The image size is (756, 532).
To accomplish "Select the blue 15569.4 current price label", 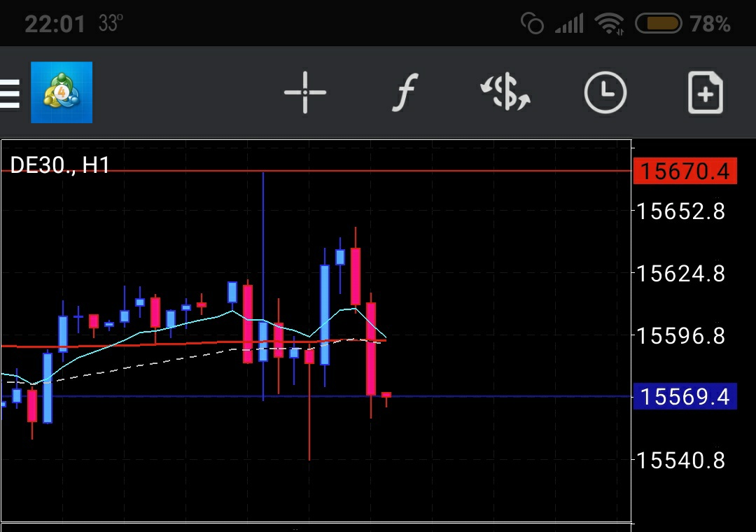I will [685, 396].
